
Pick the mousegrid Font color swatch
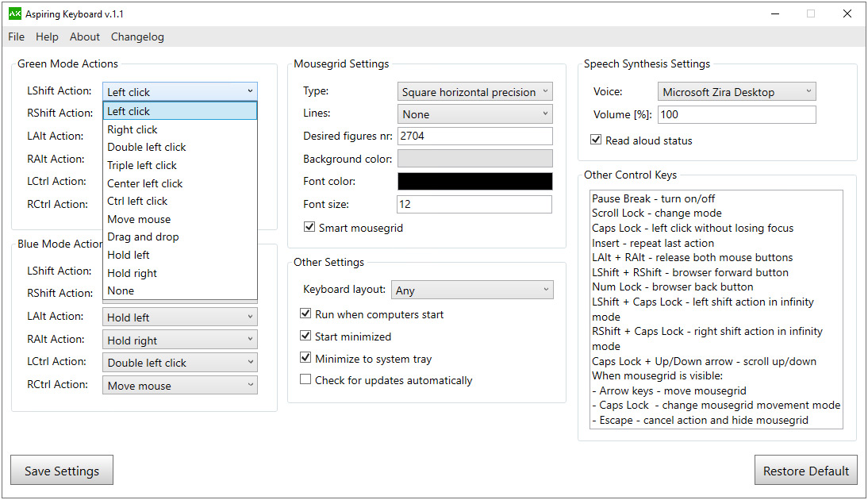[475, 181]
